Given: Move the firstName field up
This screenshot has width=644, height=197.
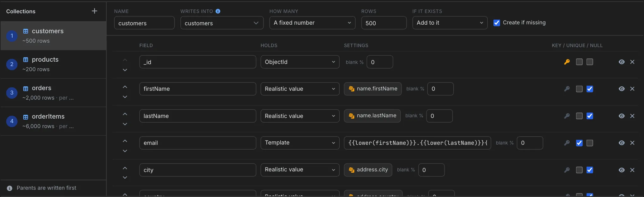Looking at the screenshot, I should (x=125, y=87).
